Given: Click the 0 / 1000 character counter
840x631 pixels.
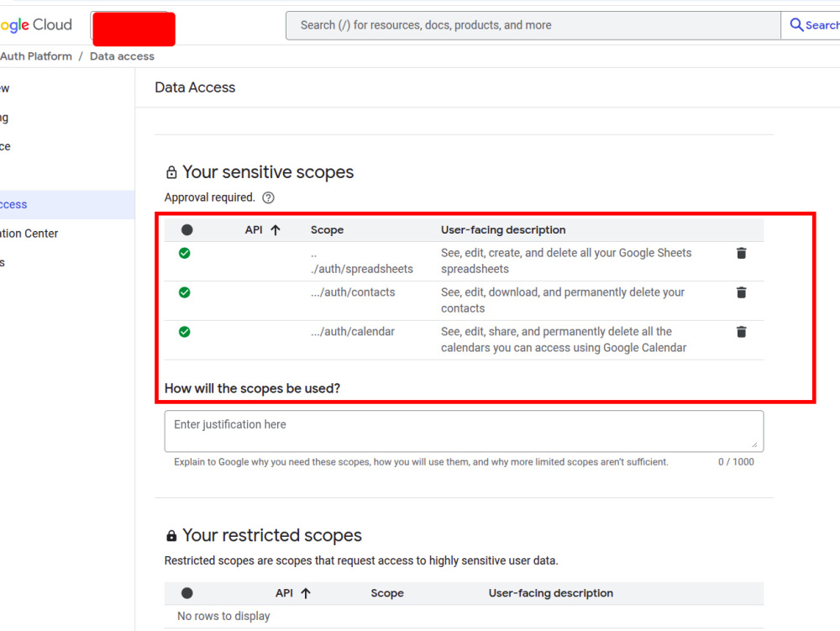Looking at the screenshot, I should coord(736,462).
